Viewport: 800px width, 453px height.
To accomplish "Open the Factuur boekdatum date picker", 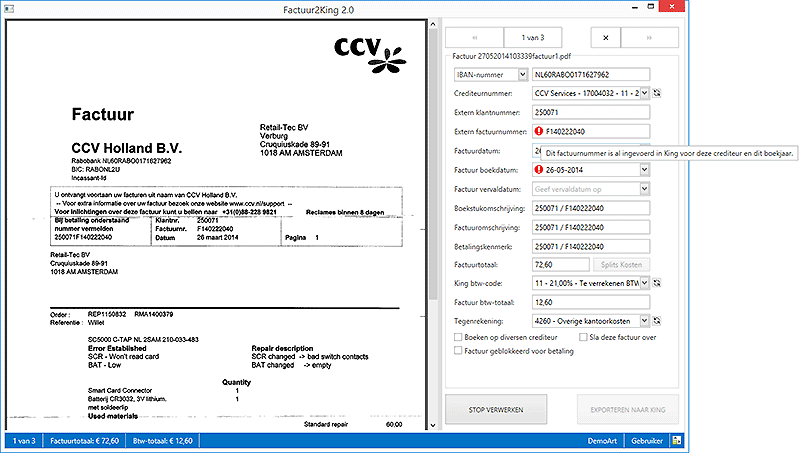I will (x=644, y=169).
